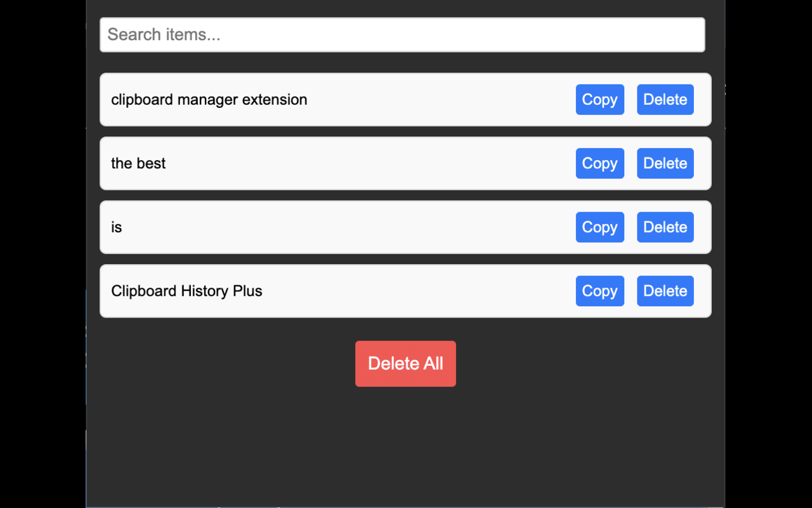Copy the "Clipboard History Plus" item
Screen dimensions: 812x508
599,291
